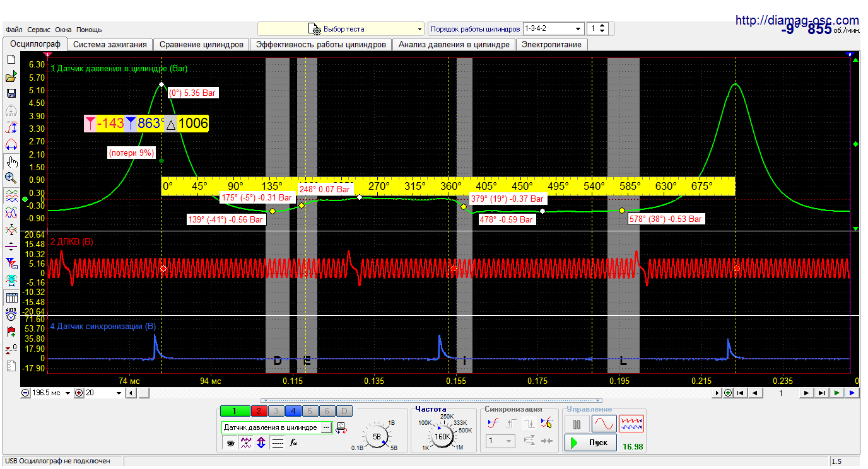Click the line style icon under channel name
Image resolution: width=868 pixels, height=469 pixels.
pyautogui.click(x=278, y=443)
